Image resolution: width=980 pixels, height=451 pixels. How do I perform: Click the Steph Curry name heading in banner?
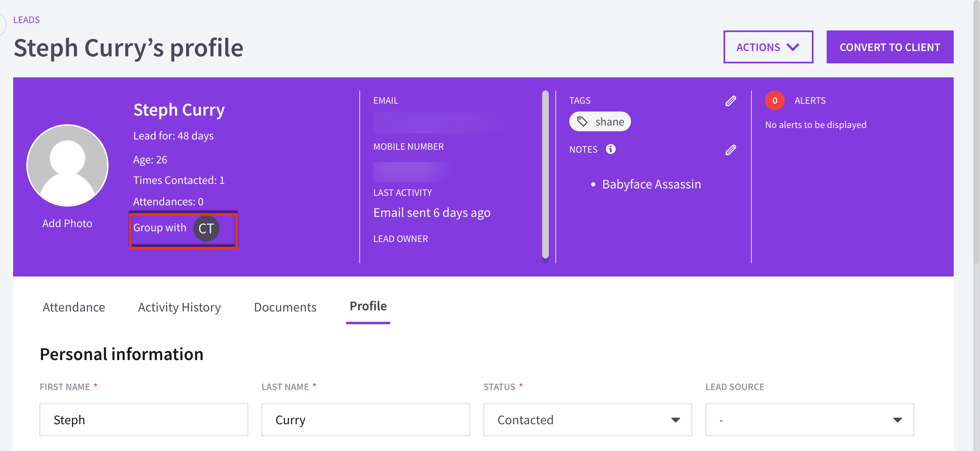pyautogui.click(x=179, y=110)
